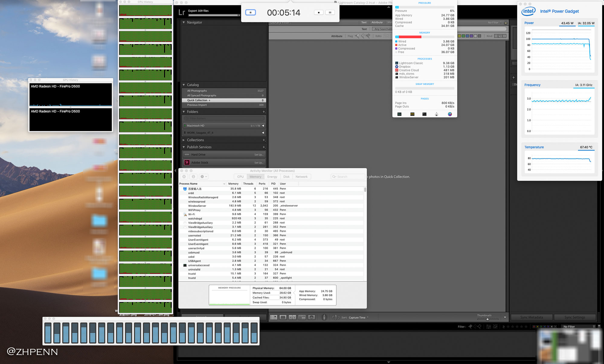
Task: Toggle red color label filter in filmstrip
Action: [534, 327]
